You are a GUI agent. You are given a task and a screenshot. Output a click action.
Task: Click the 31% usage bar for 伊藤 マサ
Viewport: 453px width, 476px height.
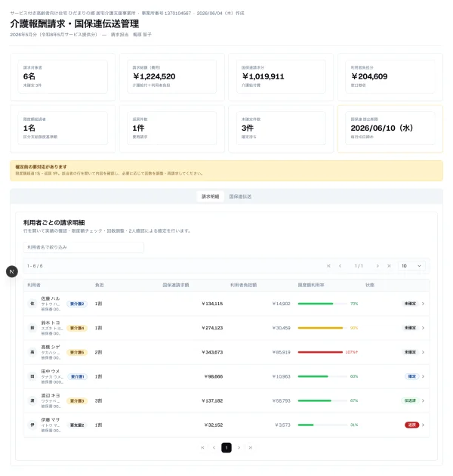[322, 425]
